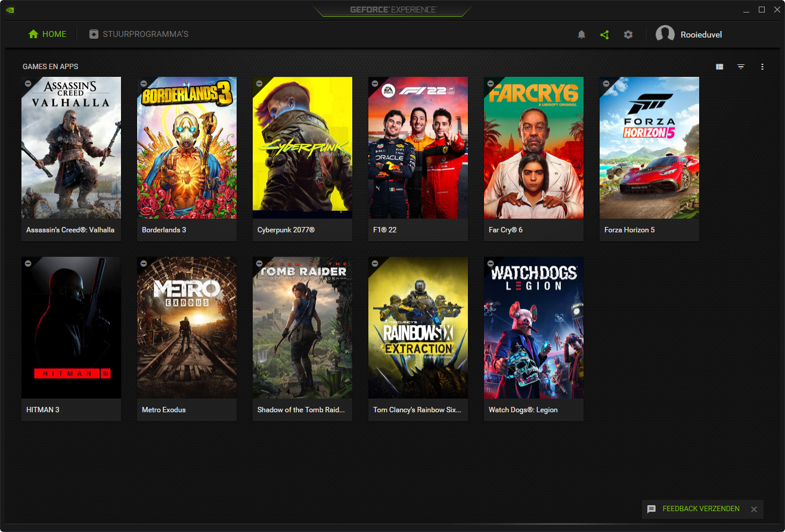Click the Rooieduvel profile avatar

[665, 35]
